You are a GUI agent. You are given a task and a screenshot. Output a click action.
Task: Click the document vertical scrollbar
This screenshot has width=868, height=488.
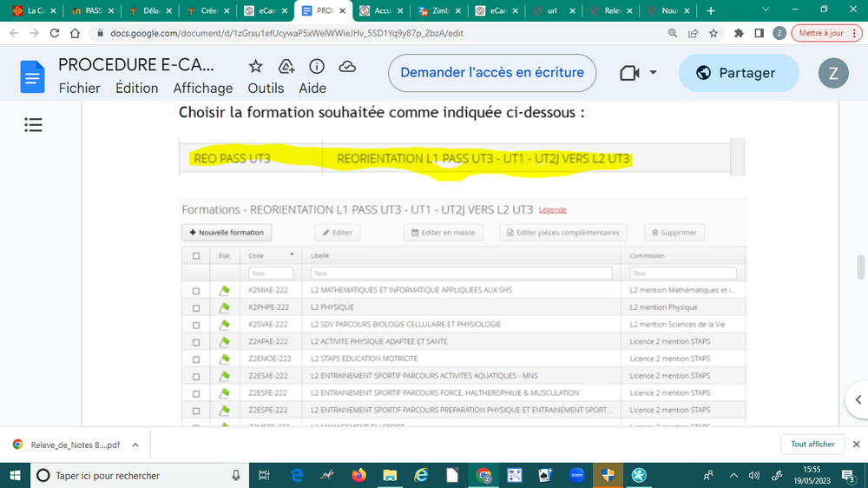pos(860,267)
